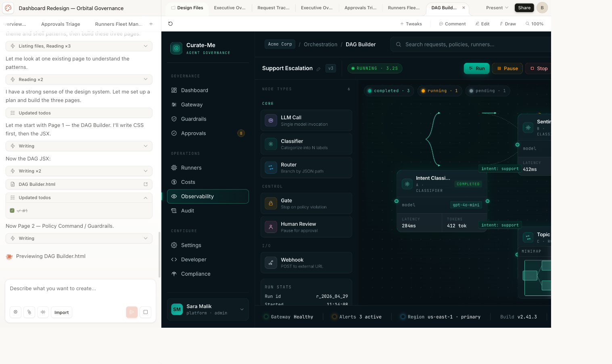Click the microphone voice input icon
This screenshot has width=612, height=364.
43,312
